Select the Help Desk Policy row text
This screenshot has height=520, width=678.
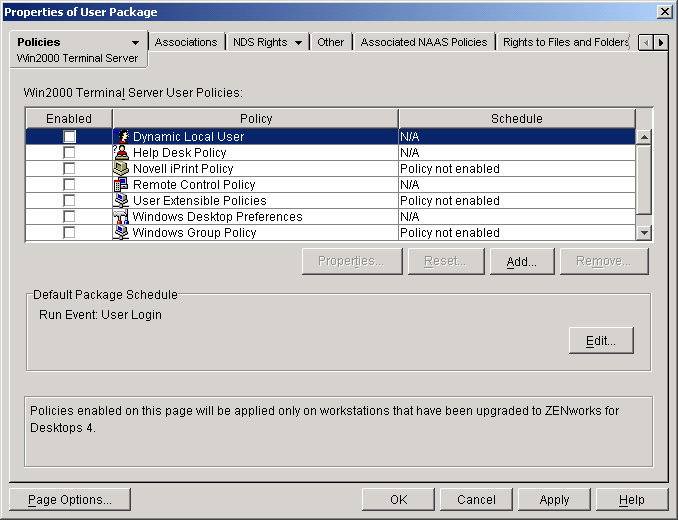click(x=179, y=153)
